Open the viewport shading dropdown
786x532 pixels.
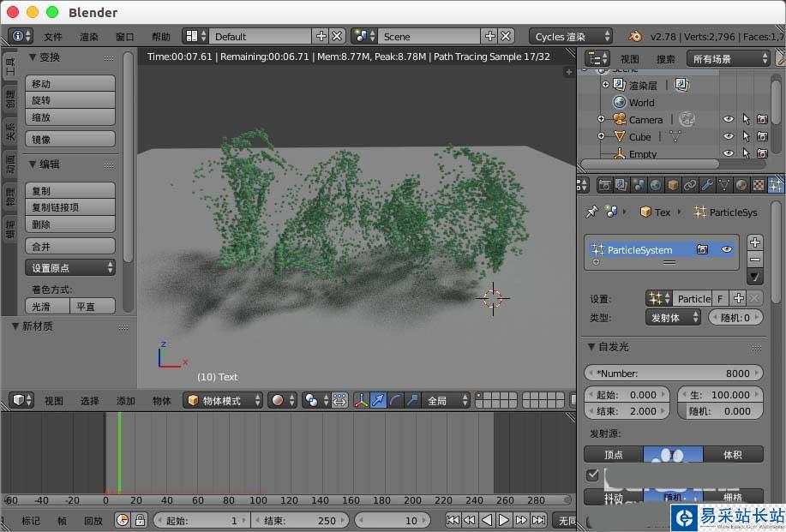pyautogui.click(x=282, y=400)
